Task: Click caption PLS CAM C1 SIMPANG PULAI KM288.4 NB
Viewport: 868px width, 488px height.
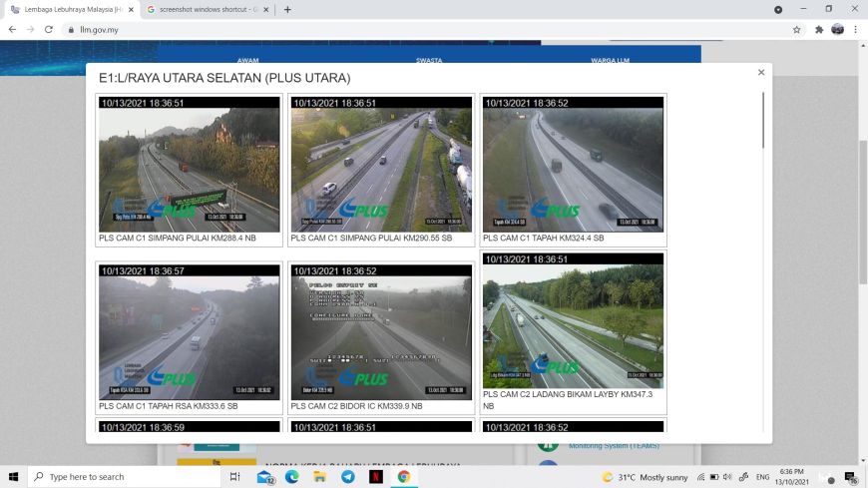Action: 178,239
